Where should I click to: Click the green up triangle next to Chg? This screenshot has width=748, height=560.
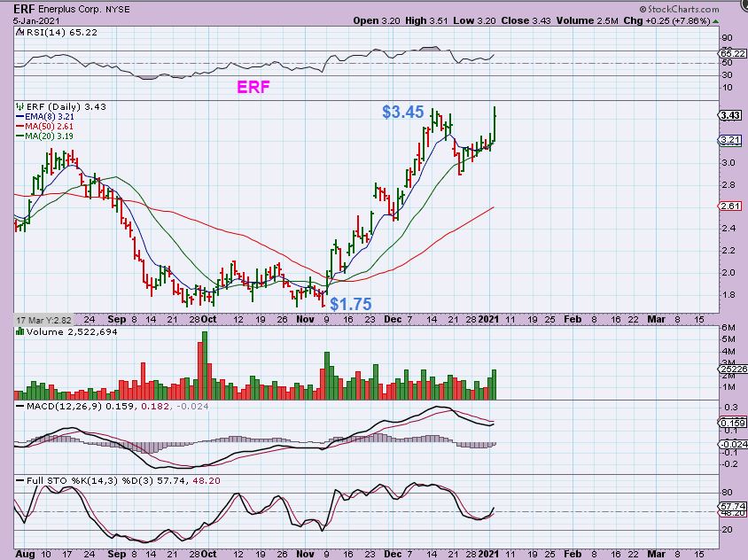[715, 21]
